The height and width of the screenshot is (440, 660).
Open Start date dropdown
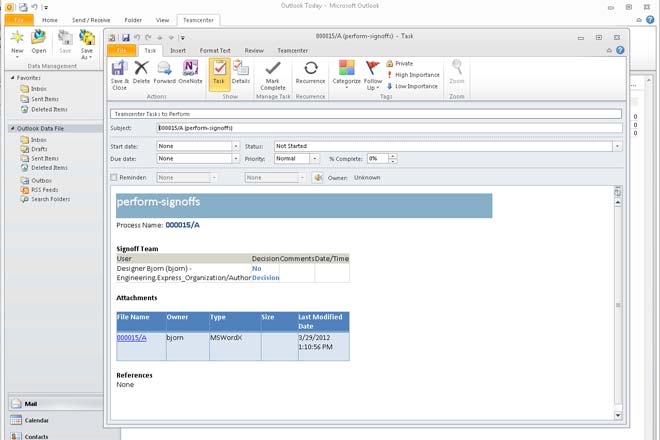click(235, 146)
